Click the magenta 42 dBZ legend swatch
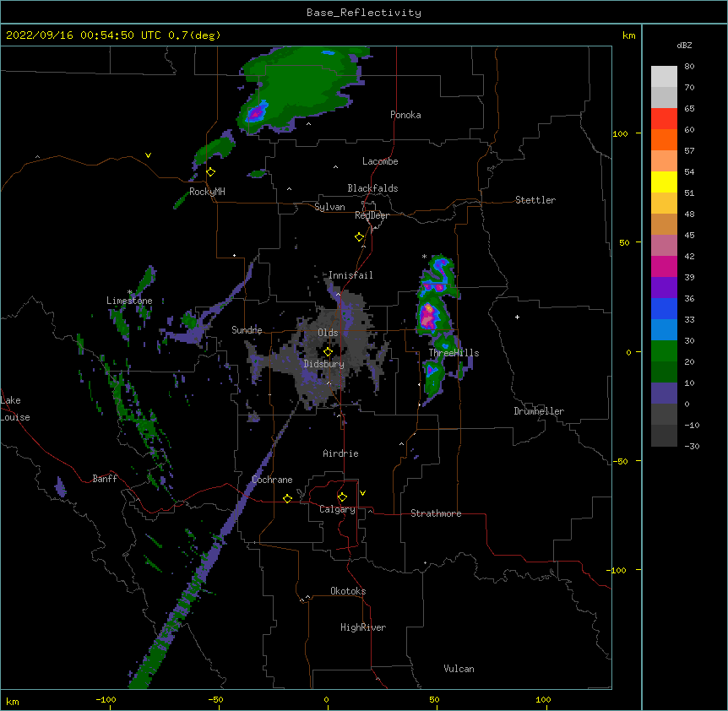 pyautogui.click(x=664, y=267)
